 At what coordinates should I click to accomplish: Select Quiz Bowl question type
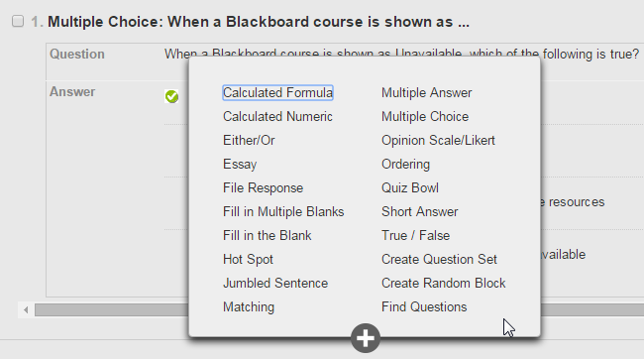click(x=410, y=188)
